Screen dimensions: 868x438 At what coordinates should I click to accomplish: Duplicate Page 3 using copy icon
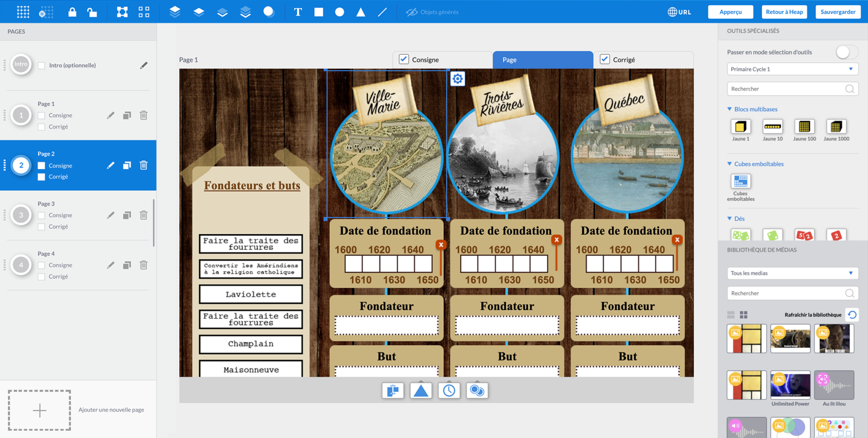pyautogui.click(x=127, y=215)
